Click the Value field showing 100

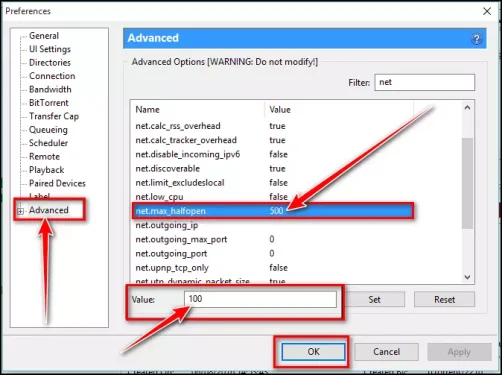coord(260,299)
